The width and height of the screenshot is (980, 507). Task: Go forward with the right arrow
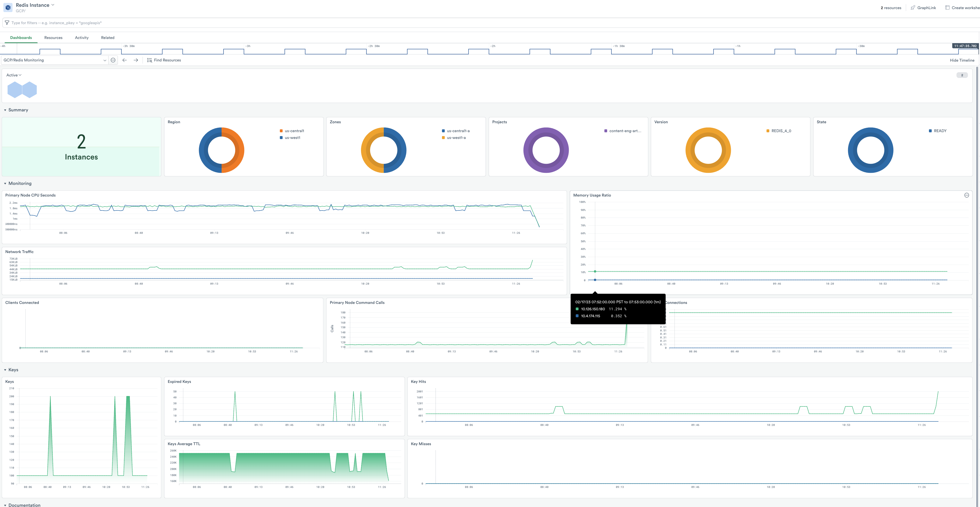coord(136,60)
